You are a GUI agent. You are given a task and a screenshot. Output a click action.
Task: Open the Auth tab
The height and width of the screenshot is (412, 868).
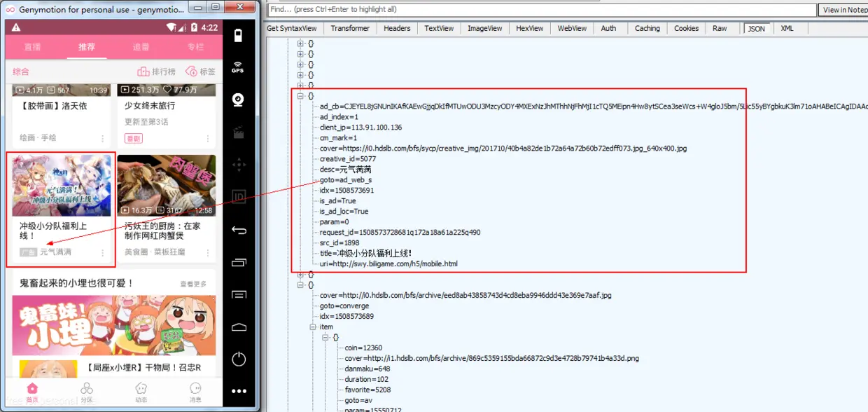point(609,29)
